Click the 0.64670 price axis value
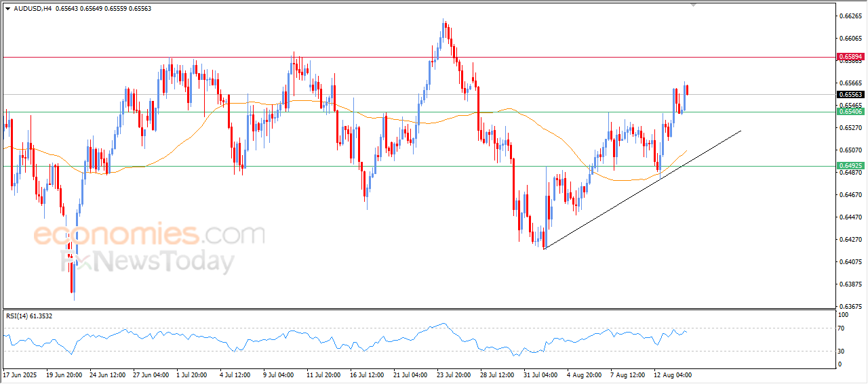 [850, 194]
